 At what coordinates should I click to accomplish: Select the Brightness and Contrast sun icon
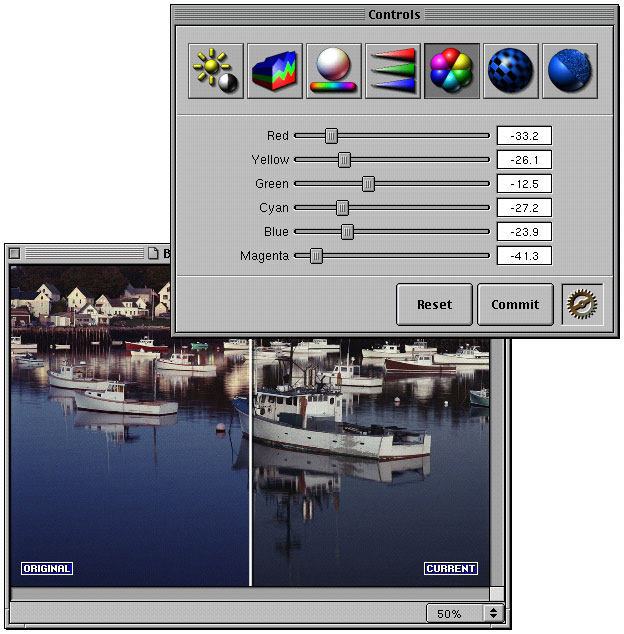pos(216,71)
